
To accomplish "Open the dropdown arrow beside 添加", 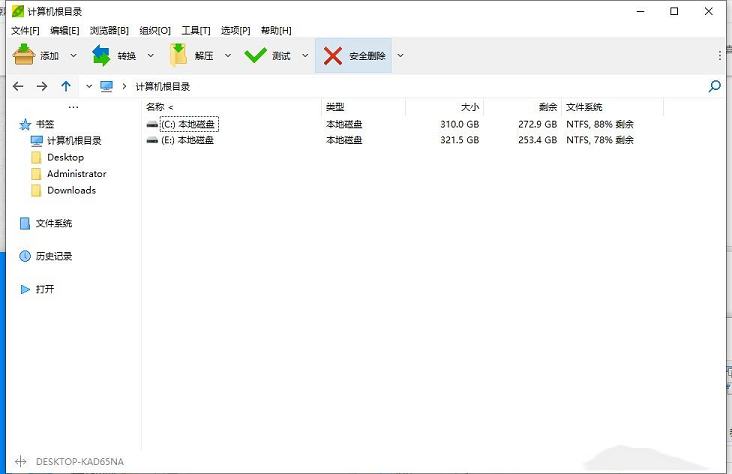I will tap(73, 56).
